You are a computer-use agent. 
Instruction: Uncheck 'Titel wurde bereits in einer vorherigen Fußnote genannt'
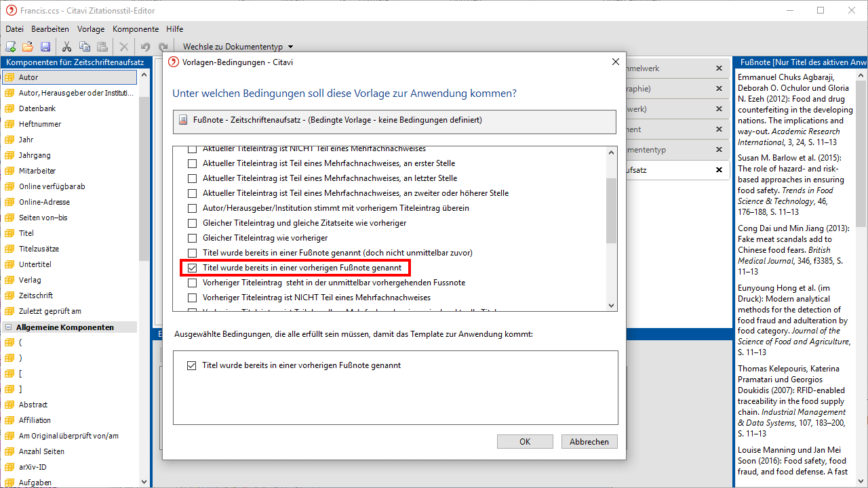[192, 268]
